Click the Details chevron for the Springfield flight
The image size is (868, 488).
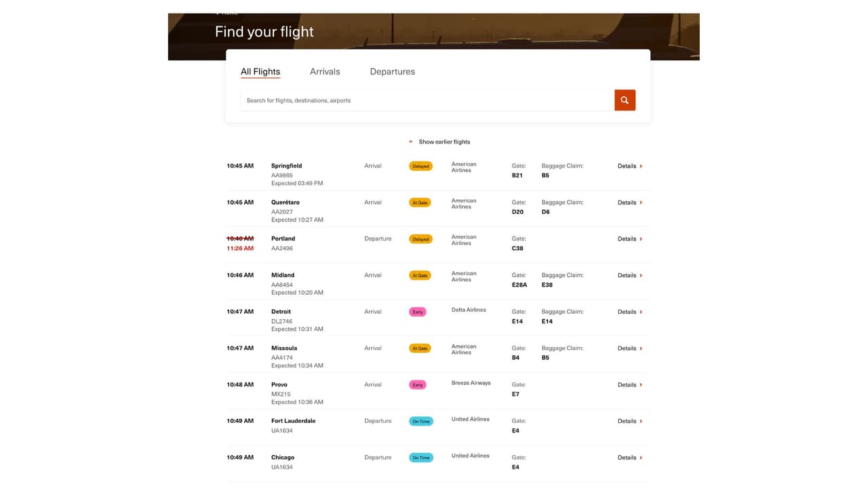click(640, 165)
